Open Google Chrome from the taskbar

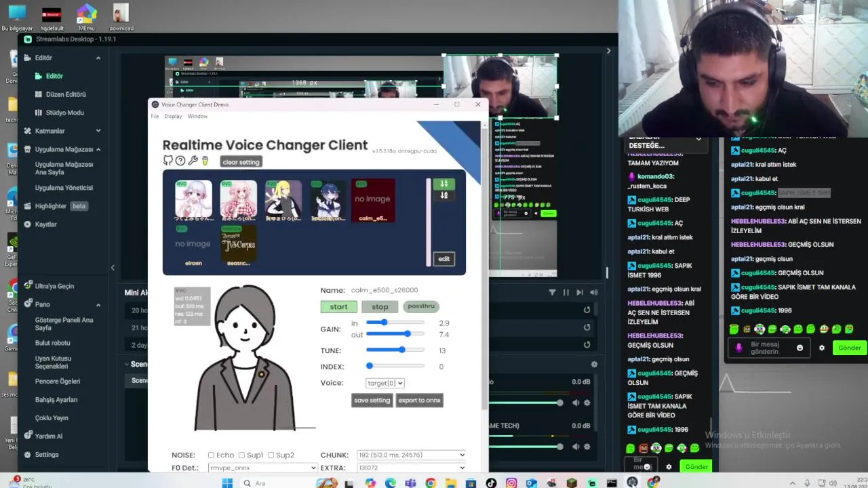(431, 483)
